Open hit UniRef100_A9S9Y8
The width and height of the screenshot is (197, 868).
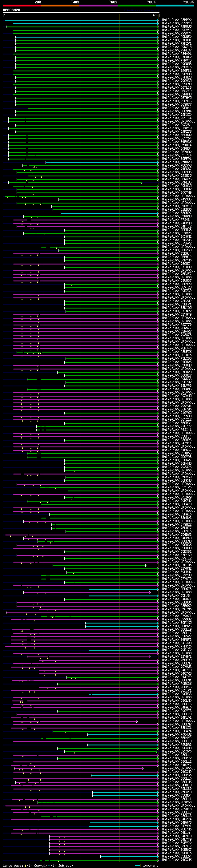click(176, 23)
